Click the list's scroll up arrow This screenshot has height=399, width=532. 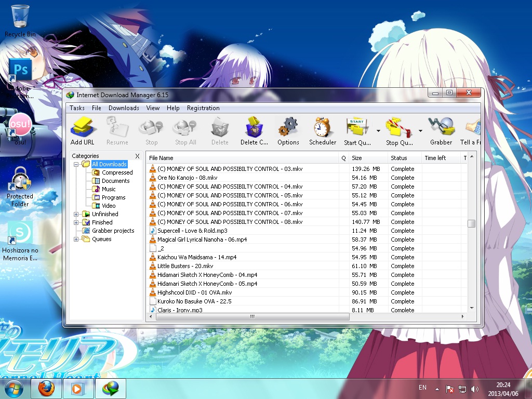[471, 156]
